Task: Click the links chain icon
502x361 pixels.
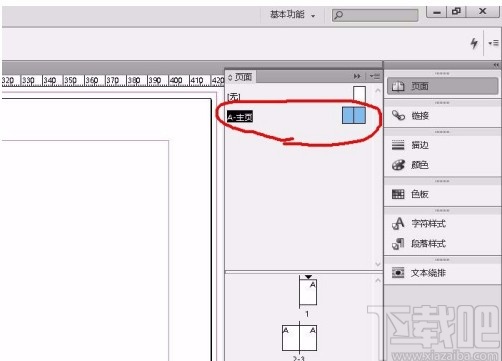Action: pos(398,115)
